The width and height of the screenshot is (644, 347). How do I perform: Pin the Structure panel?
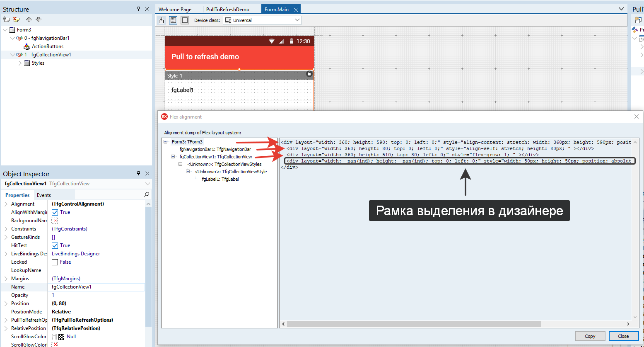point(139,9)
